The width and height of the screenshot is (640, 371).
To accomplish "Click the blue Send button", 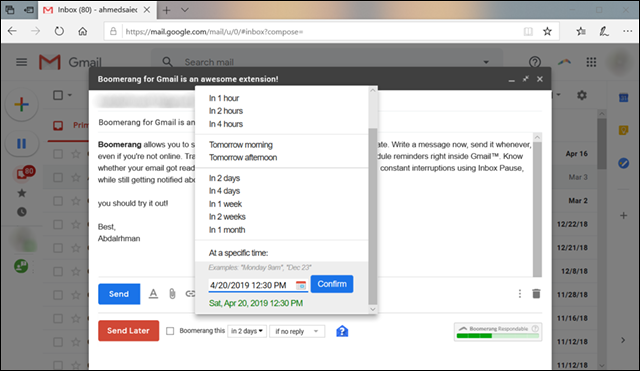I will 119,294.
